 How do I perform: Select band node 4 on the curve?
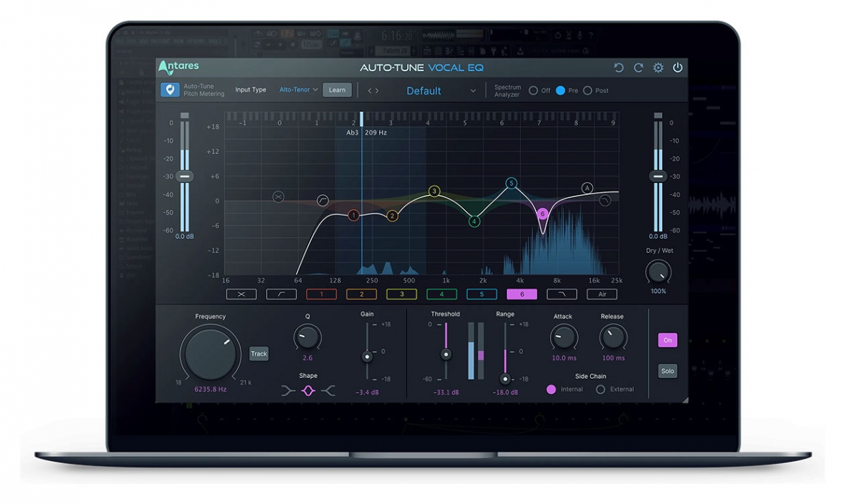pyautogui.click(x=475, y=221)
